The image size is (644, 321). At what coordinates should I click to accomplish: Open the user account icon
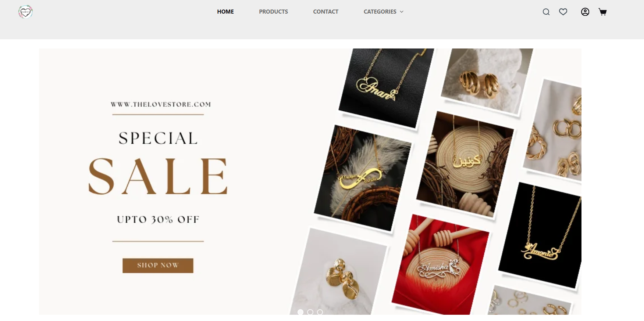tap(585, 12)
